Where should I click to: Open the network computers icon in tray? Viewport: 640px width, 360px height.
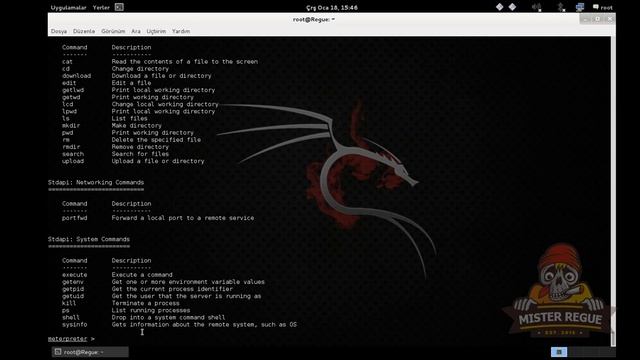point(580,7)
